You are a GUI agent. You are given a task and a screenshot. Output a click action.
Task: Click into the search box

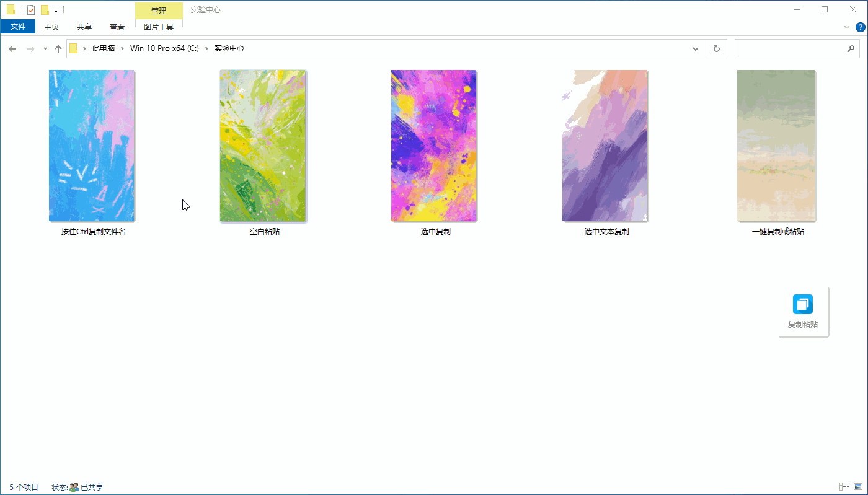(797, 48)
